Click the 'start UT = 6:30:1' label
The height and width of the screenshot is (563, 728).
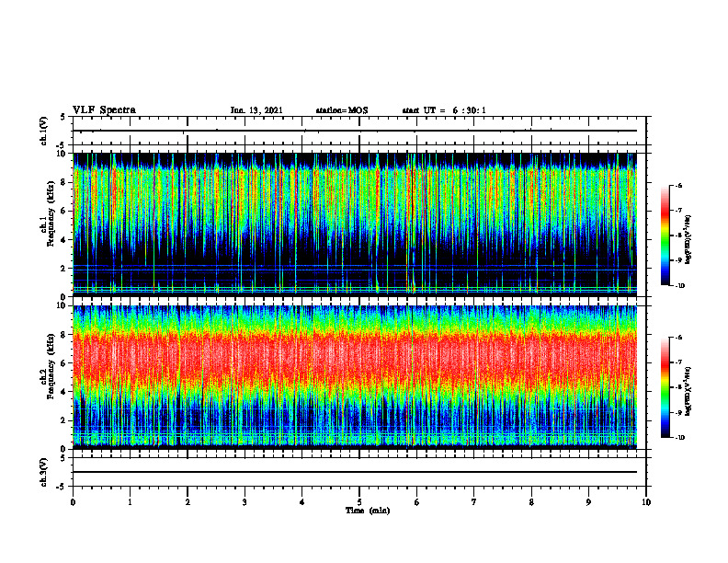(x=444, y=110)
